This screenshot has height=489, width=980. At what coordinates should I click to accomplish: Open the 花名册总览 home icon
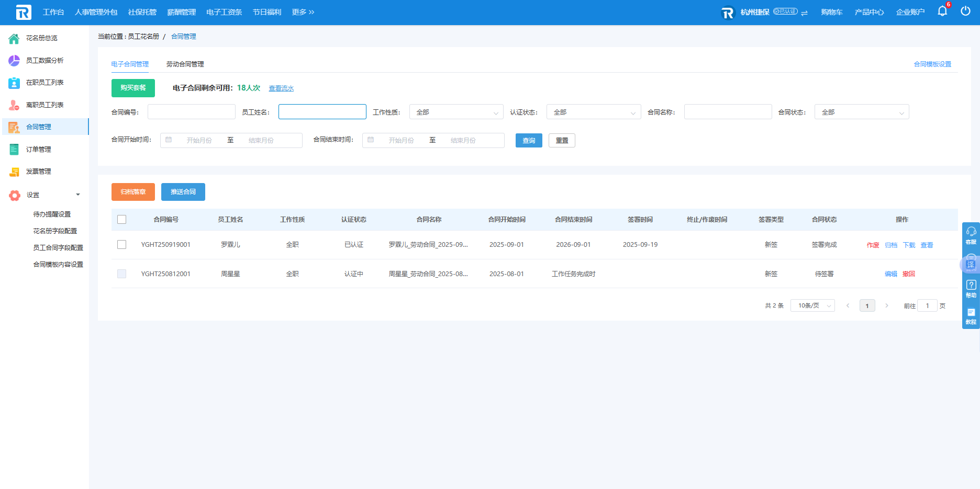(14, 38)
